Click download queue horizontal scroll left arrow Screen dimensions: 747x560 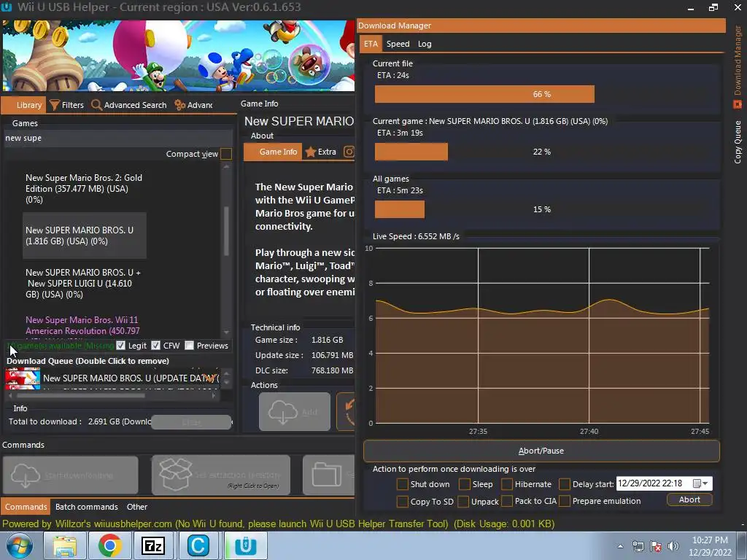point(10,395)
